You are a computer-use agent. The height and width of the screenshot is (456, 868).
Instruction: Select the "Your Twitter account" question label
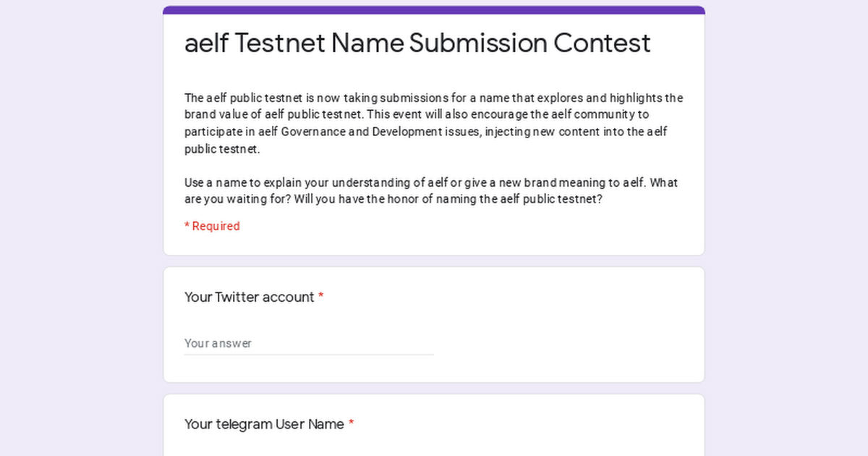[x=249, y=297]
